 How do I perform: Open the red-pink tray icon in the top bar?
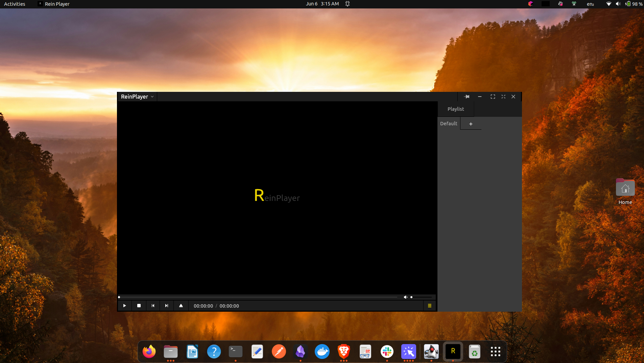pyautogui.click(x=530, y=4)
